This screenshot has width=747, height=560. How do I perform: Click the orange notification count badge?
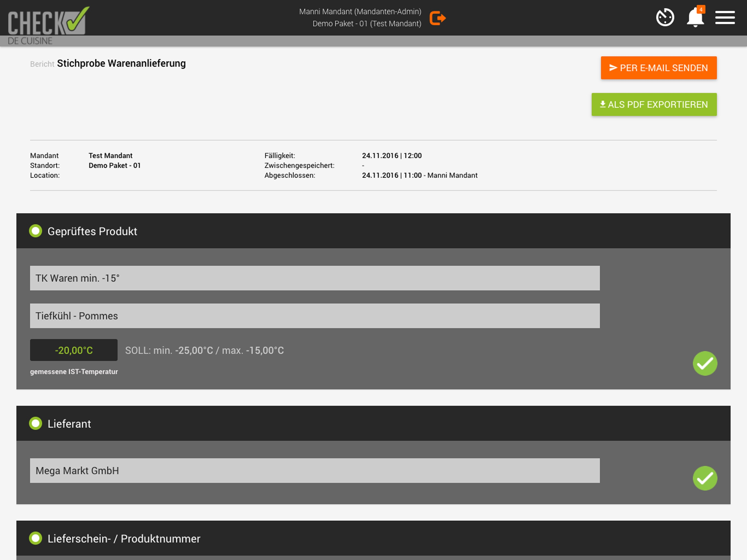[701, 10]
